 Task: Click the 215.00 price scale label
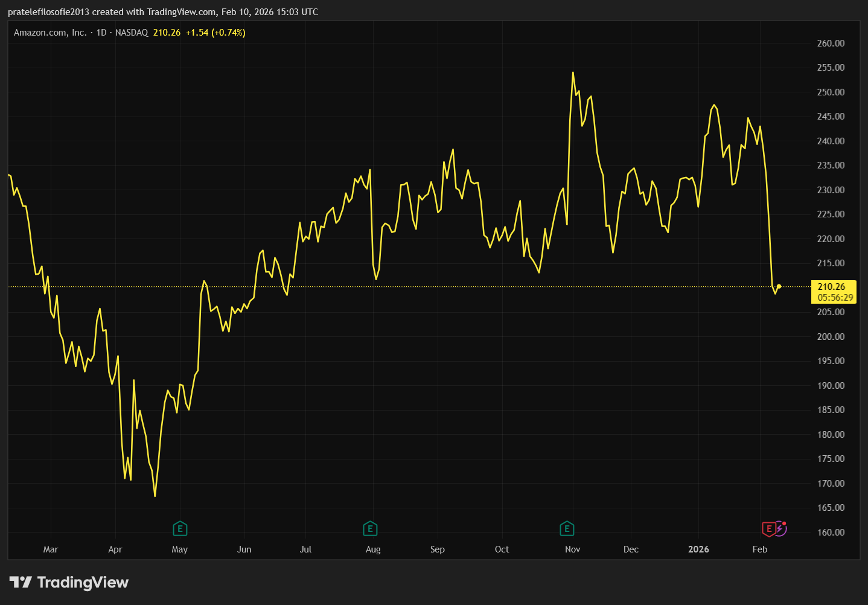point(831,263)
